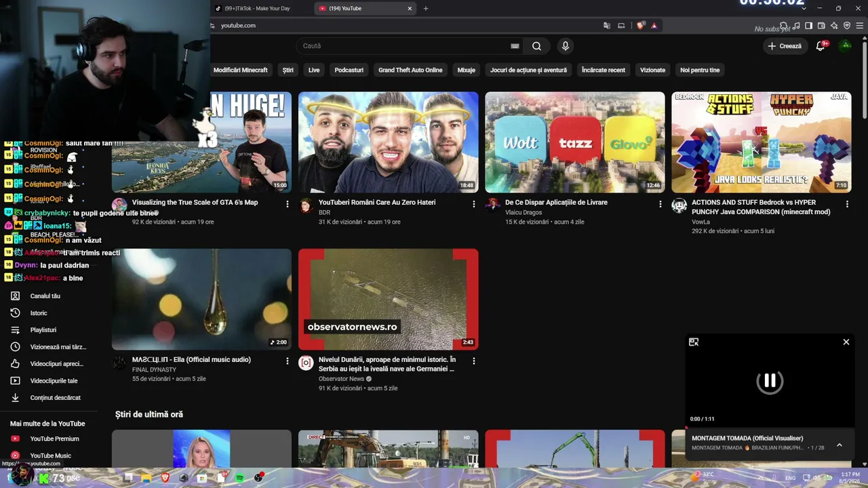
Task: Select the Știri filter chip
Action: point(288,70)
